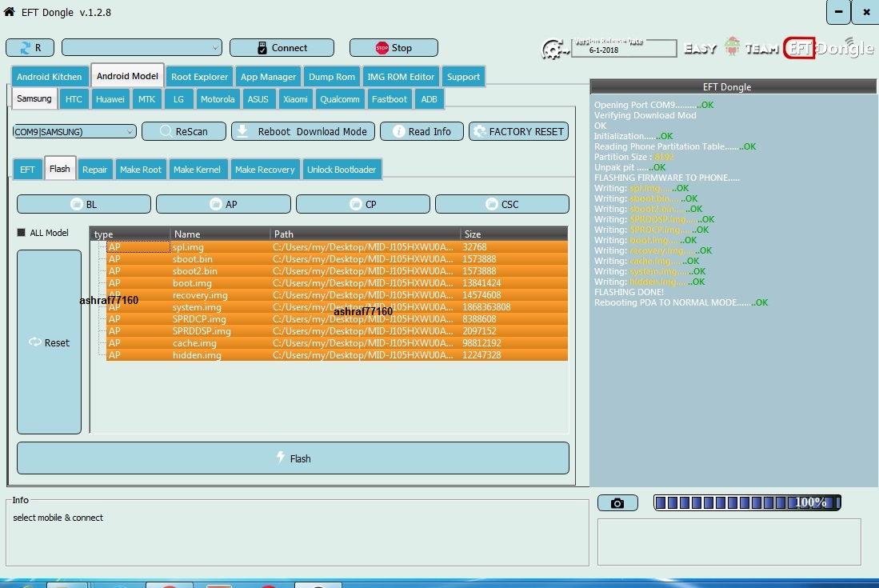
Task: Click the Reset button
Action: coord(50,342)
